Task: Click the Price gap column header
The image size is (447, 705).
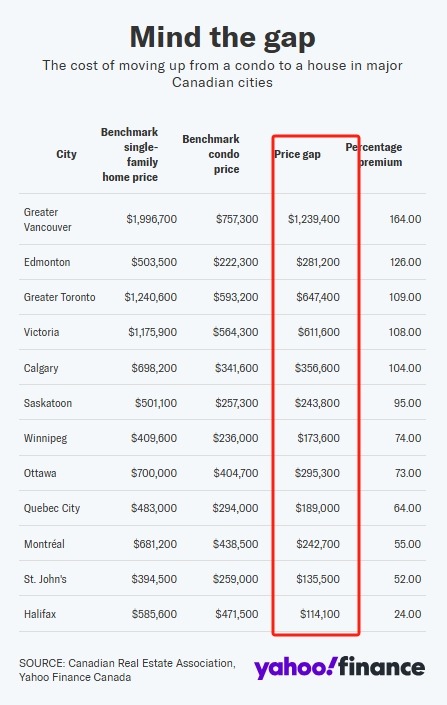Action: tap(297, 154)
